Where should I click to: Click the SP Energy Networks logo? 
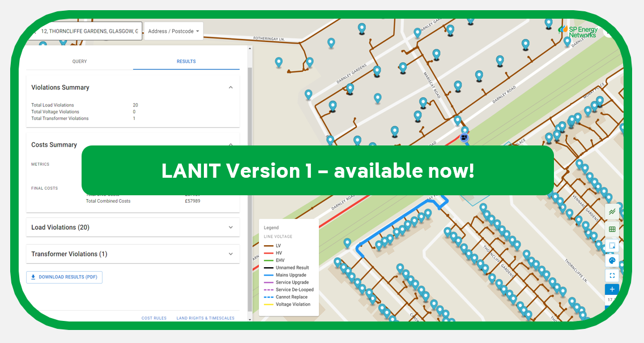click(578, 32)
